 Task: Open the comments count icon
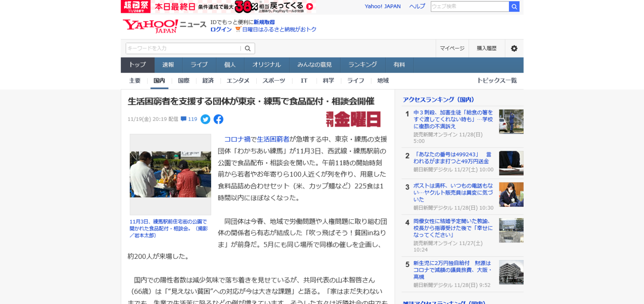[x=184, y=119]
